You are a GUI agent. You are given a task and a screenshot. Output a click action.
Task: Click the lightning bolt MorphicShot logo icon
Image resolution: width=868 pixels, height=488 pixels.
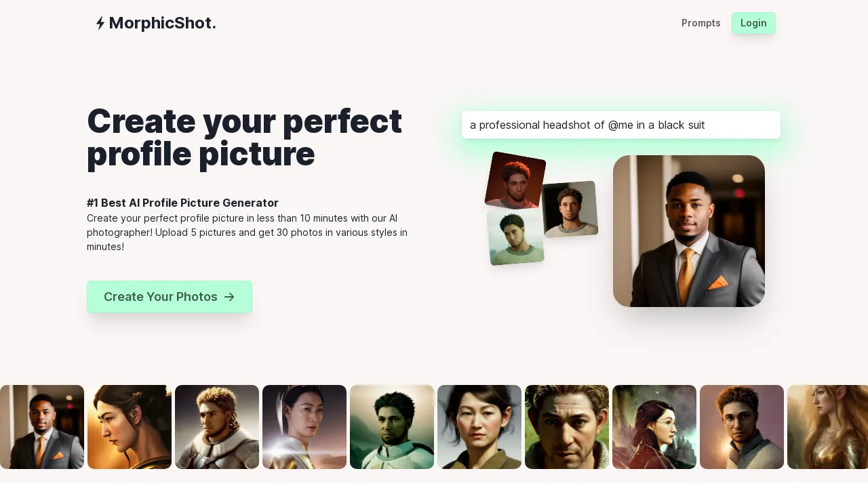coord(100,22)
